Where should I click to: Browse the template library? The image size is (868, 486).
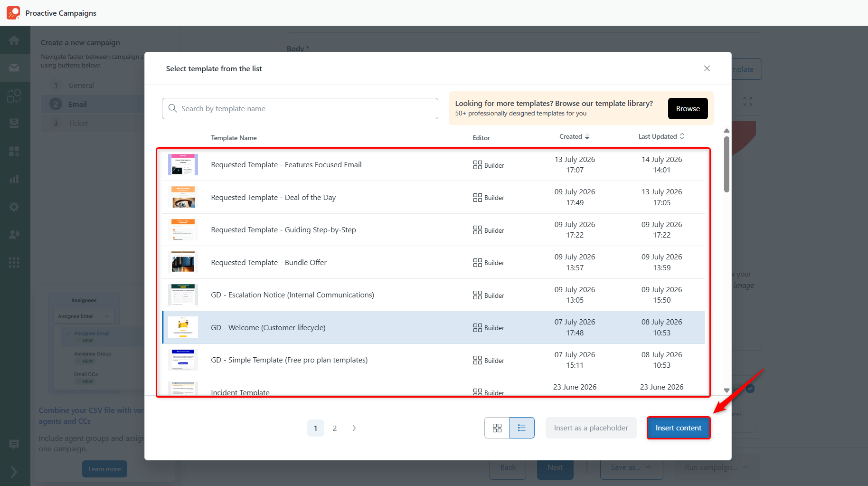click(x=688, y=109)
